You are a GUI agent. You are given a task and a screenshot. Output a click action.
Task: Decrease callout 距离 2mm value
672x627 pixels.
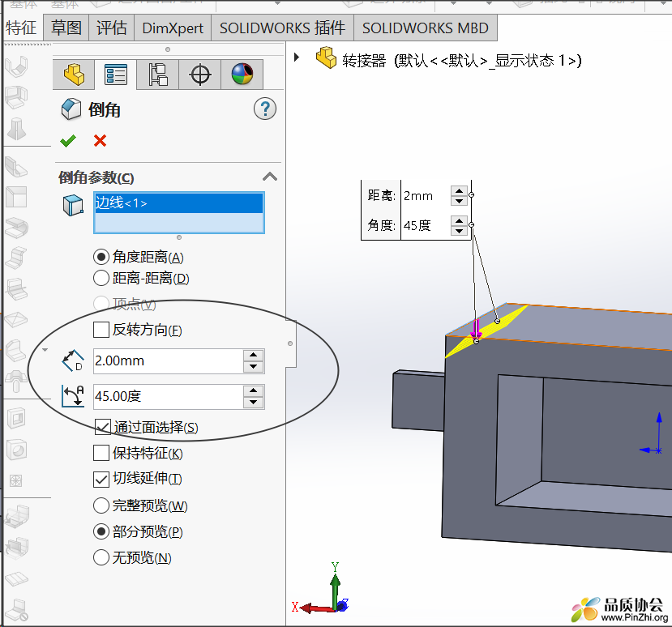click(459, 200)
